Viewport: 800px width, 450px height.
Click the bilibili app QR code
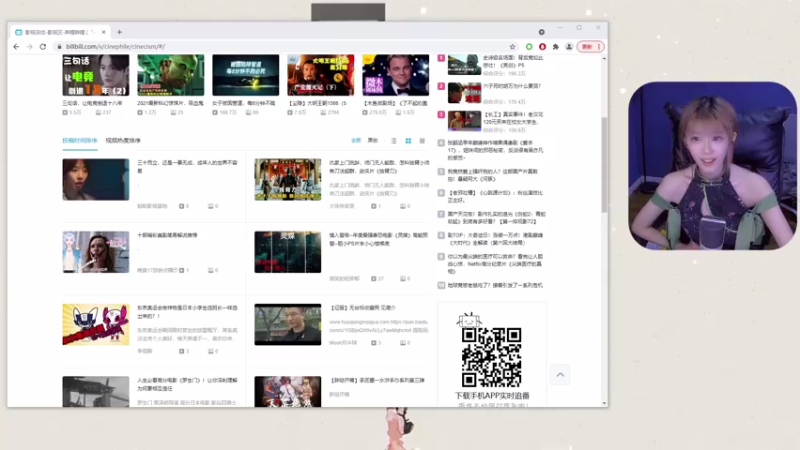point(491,357)
